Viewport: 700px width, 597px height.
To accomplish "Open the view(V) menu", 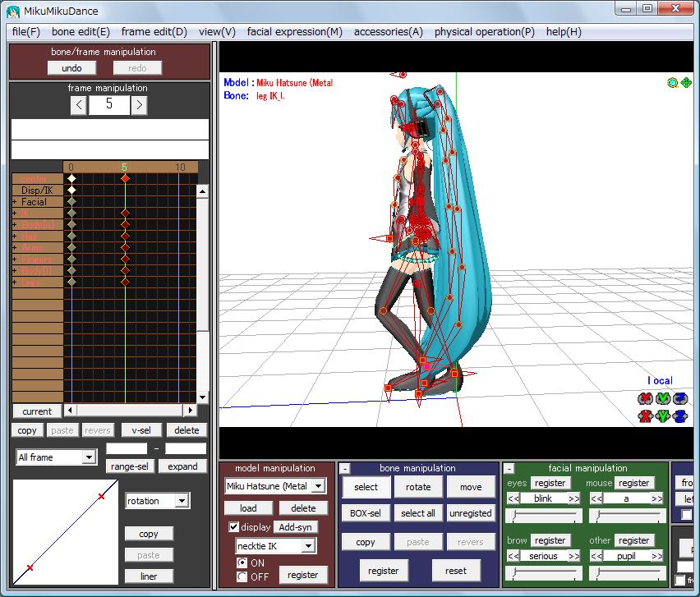I will [x=218, y=32].
